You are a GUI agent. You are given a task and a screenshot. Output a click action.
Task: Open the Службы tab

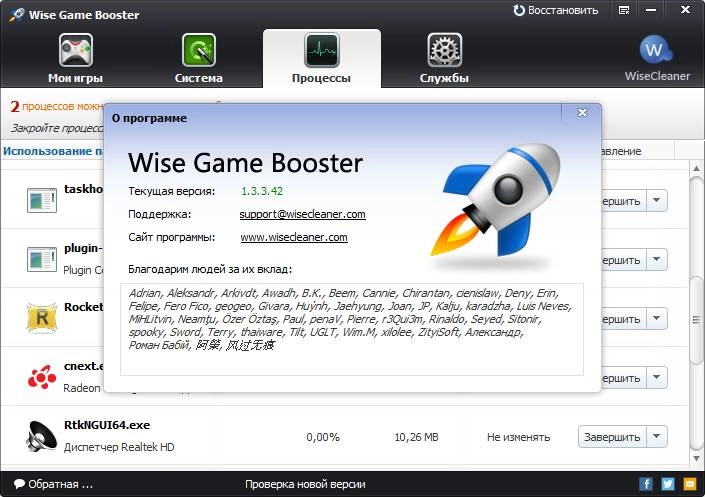444,58
